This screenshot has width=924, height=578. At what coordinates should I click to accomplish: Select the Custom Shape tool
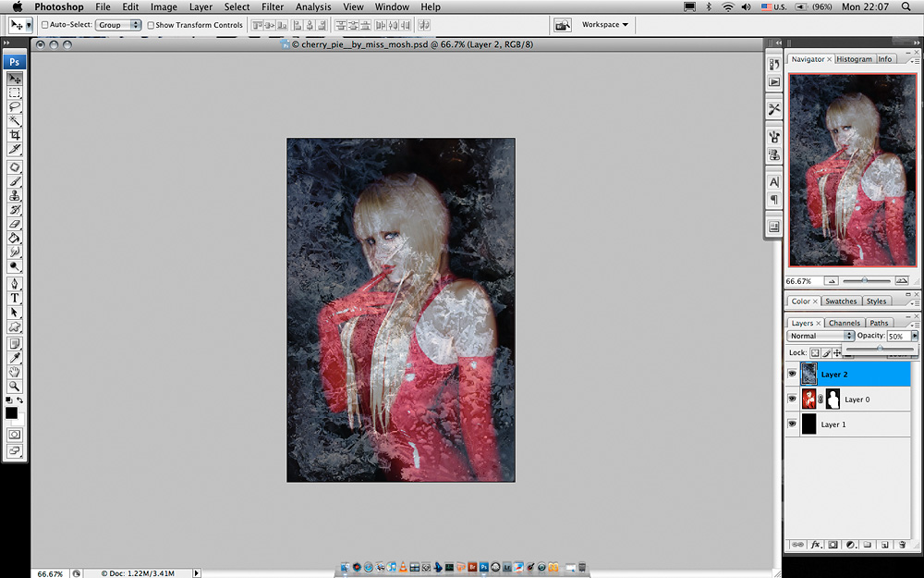15,326
